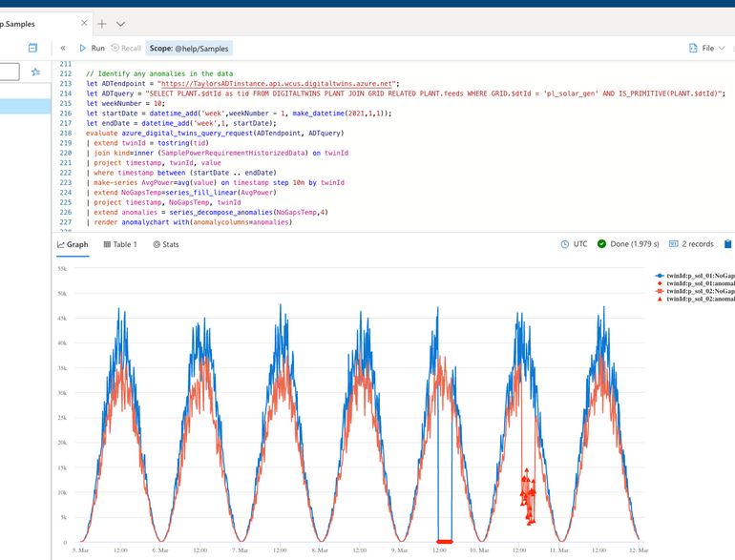Click the UTC timezone clock icon
Viewport: 735px width, 560px height.
tap(567, 244)
